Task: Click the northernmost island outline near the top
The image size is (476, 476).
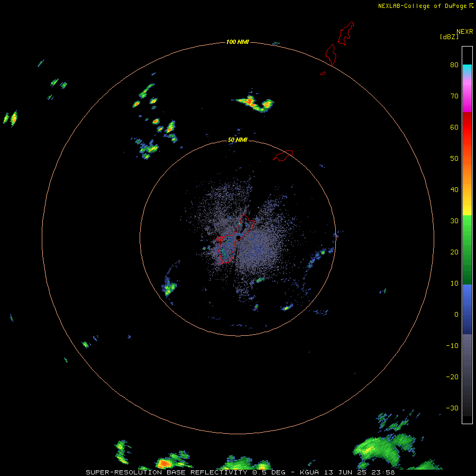Action: tap(346, 33)
